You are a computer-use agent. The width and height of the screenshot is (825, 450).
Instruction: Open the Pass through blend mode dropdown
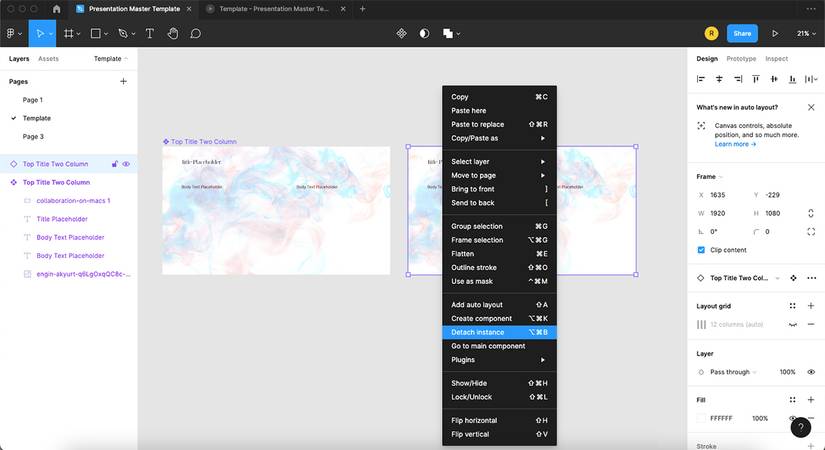(x=733, y=372)
